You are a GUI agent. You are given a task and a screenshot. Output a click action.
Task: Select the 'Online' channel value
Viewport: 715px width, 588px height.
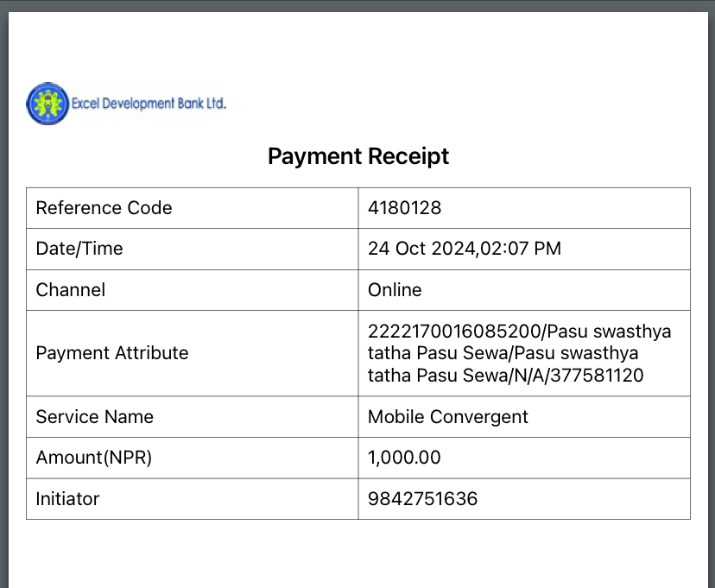pyautogui.click(x=395, y=290)
